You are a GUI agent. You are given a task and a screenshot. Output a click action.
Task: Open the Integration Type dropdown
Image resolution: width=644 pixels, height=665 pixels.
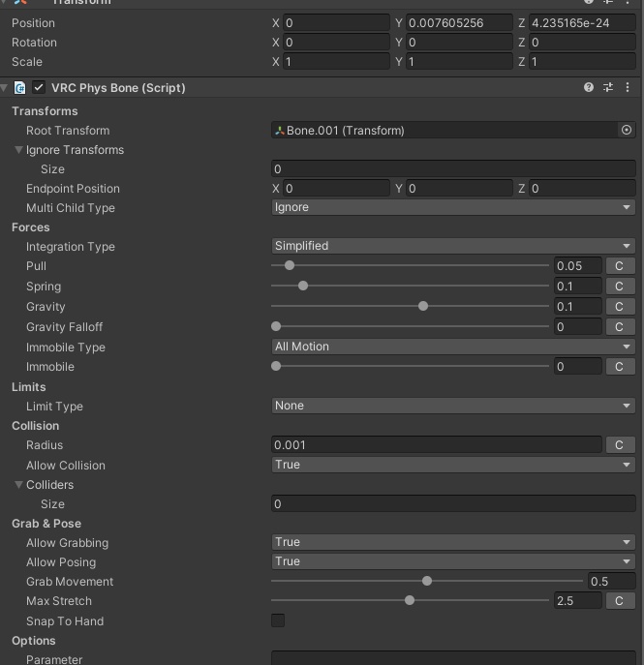pos(453,246)
